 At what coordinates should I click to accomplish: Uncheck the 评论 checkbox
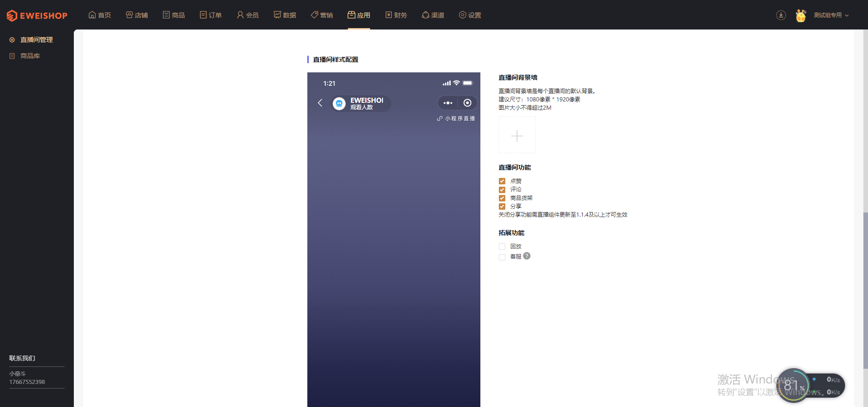click(x=502, y=189)
